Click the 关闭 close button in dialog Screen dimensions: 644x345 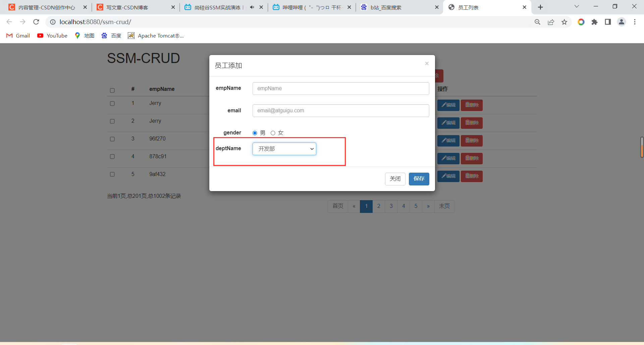tap(395, 179)
